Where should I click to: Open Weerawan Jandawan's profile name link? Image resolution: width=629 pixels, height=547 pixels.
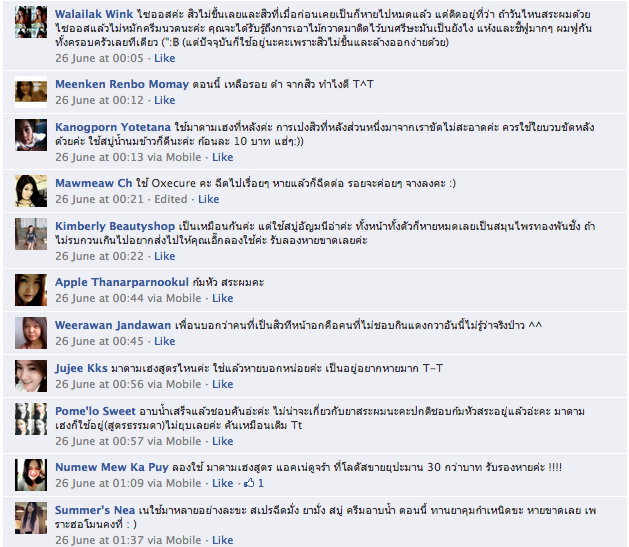coord(113,325)
